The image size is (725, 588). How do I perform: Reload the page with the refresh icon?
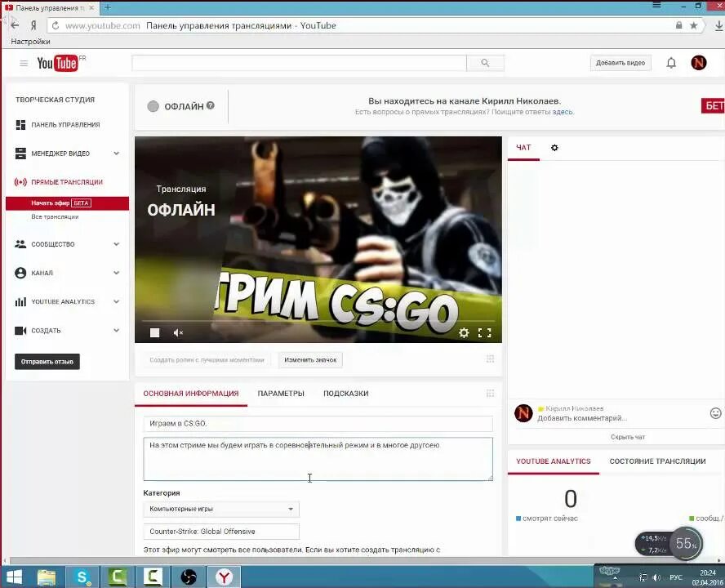pos(56,25)
